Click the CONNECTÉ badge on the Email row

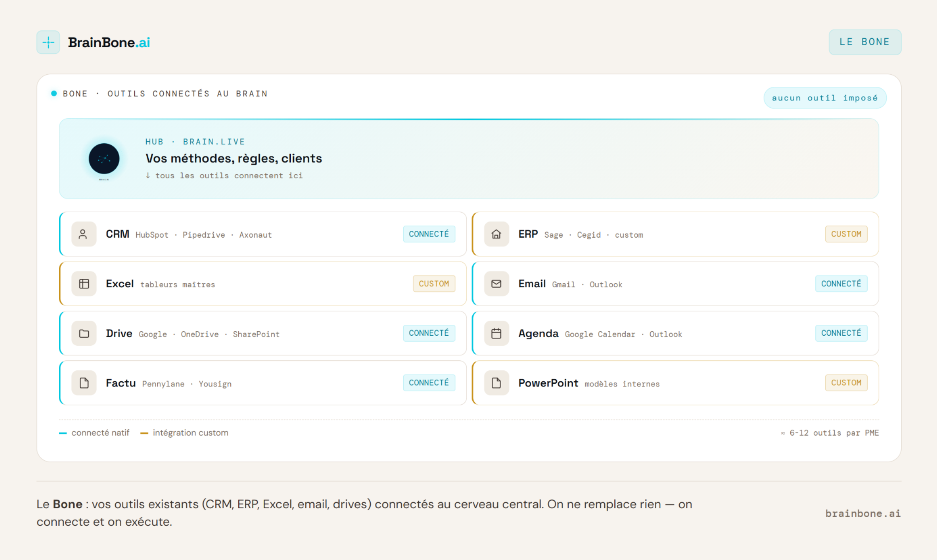point(841,284)
